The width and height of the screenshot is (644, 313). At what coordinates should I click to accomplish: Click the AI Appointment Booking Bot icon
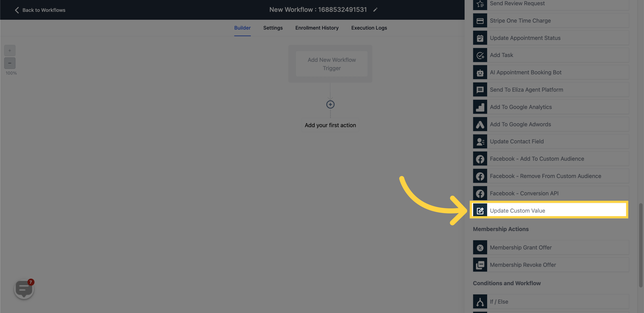[480, 72]
